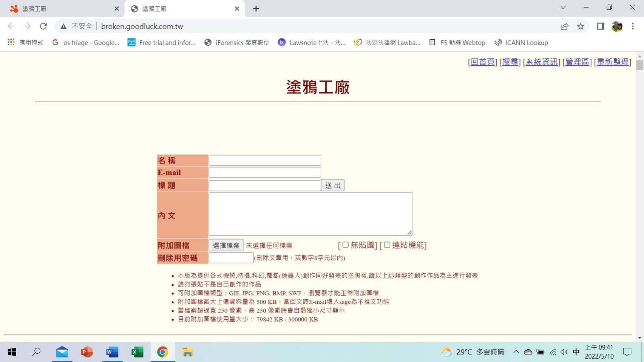Click the share page icon in address bar
Viewport: 644px width, 362px height.
click(564, 26)
